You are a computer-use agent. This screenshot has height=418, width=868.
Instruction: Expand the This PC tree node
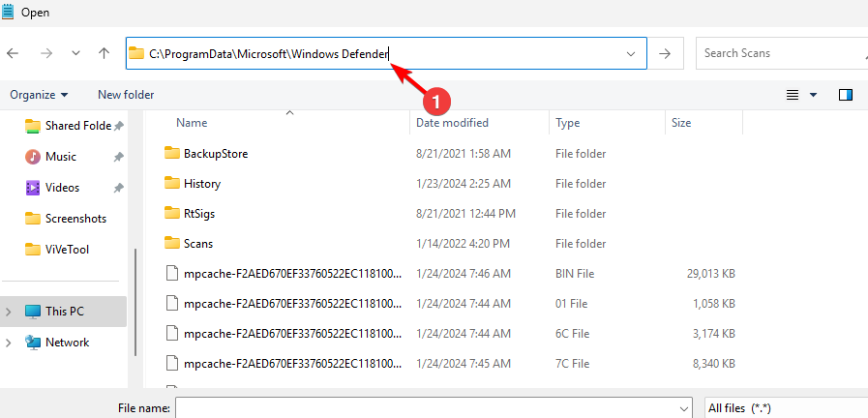click(x=9, y=312)
